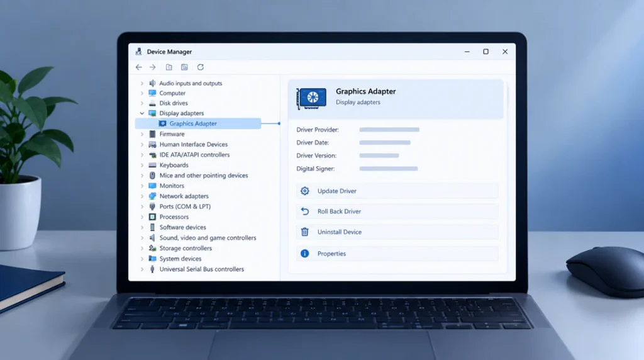This screenshot has height=360, width=644.
Task: Select Sound, video and game controllers
Action: click(208, 237)
